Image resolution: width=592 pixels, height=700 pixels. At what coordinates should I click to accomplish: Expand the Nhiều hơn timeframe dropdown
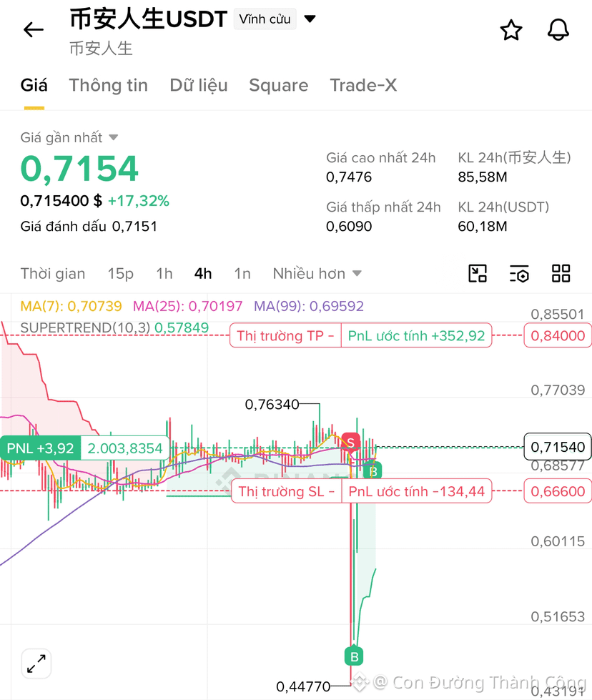point(317,274)
